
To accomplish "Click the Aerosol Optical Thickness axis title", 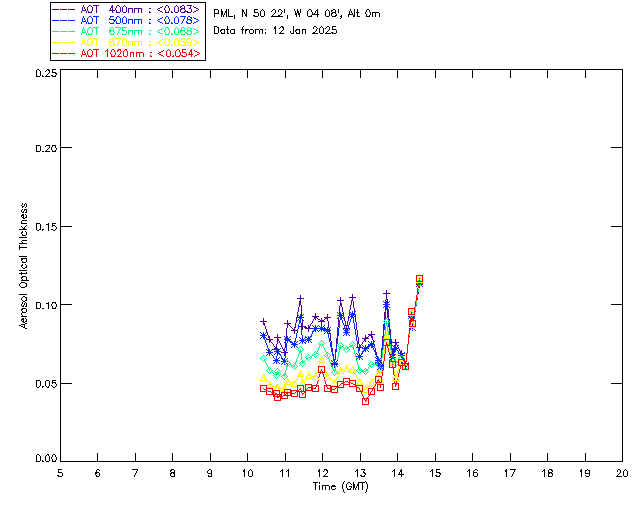I will pyautogui.click(x=24, y=266).
